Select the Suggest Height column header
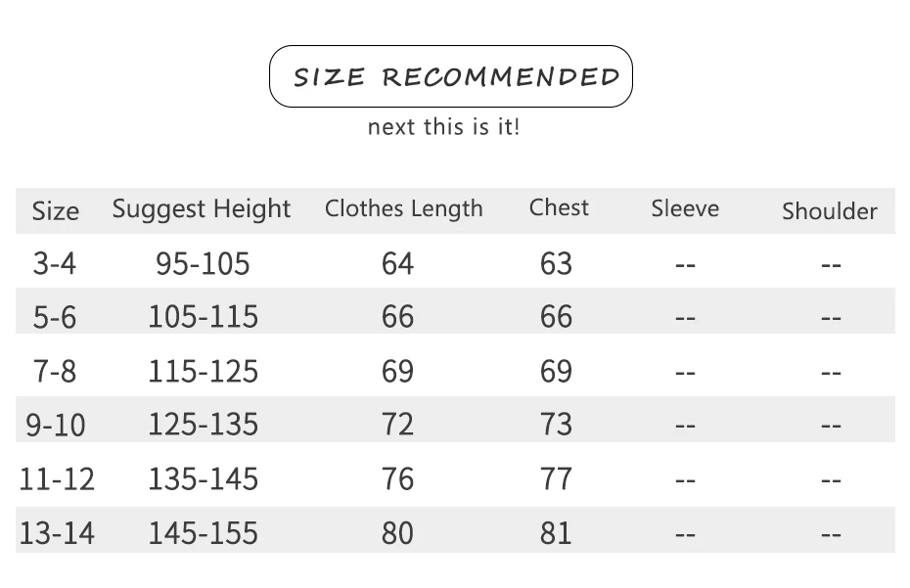 click(x=202, y=208)
